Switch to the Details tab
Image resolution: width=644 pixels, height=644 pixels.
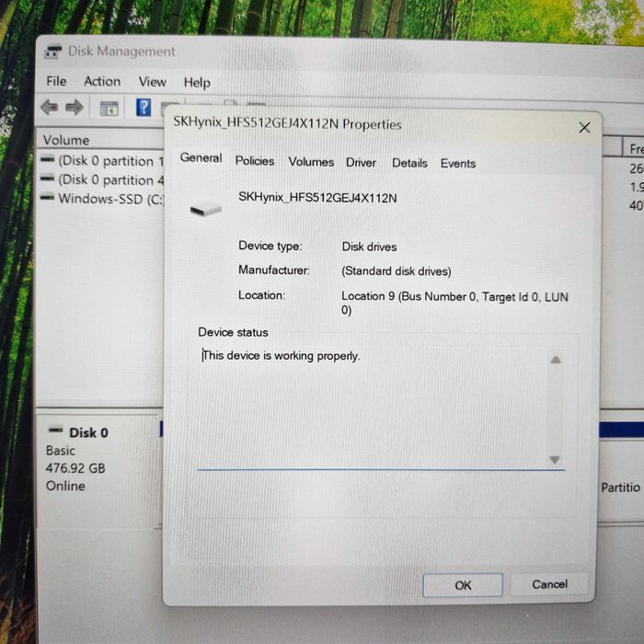(409, 163)
